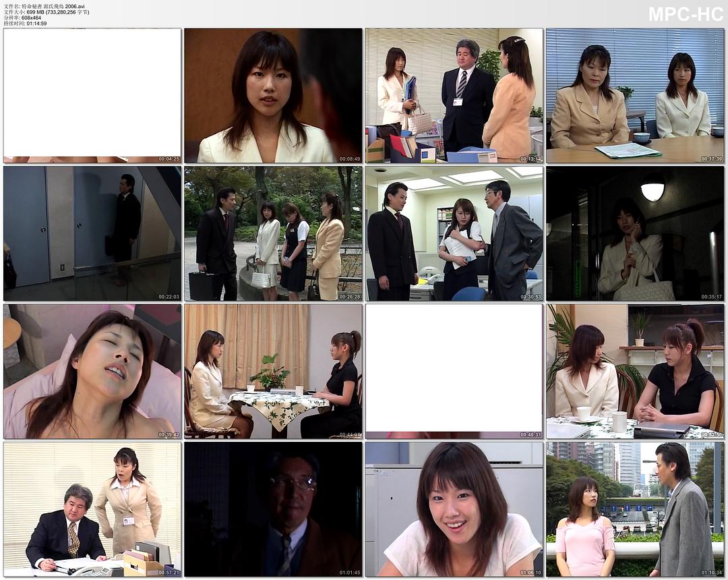Click the desk scene thumbnail at 00:57:21

tap(92, 509)
